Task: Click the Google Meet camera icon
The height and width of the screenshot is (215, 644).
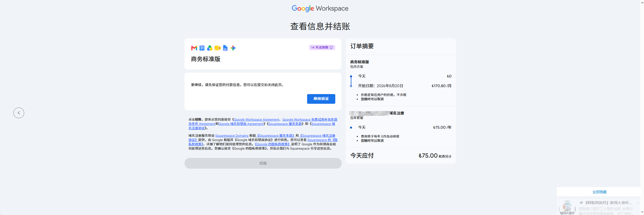Action: [x=218, y=48]
